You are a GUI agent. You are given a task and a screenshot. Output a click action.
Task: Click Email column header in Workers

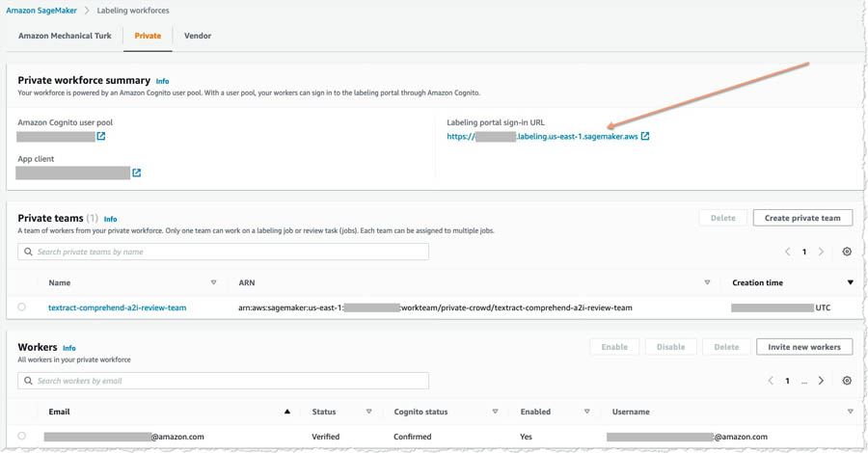(59, 412)
